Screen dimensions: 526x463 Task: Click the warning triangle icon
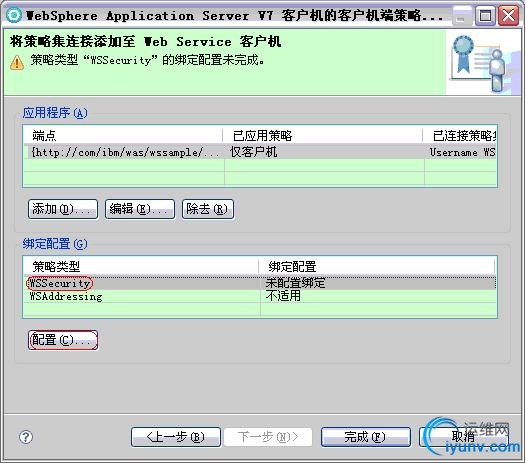pyautogui.click(x=17, y=62)
